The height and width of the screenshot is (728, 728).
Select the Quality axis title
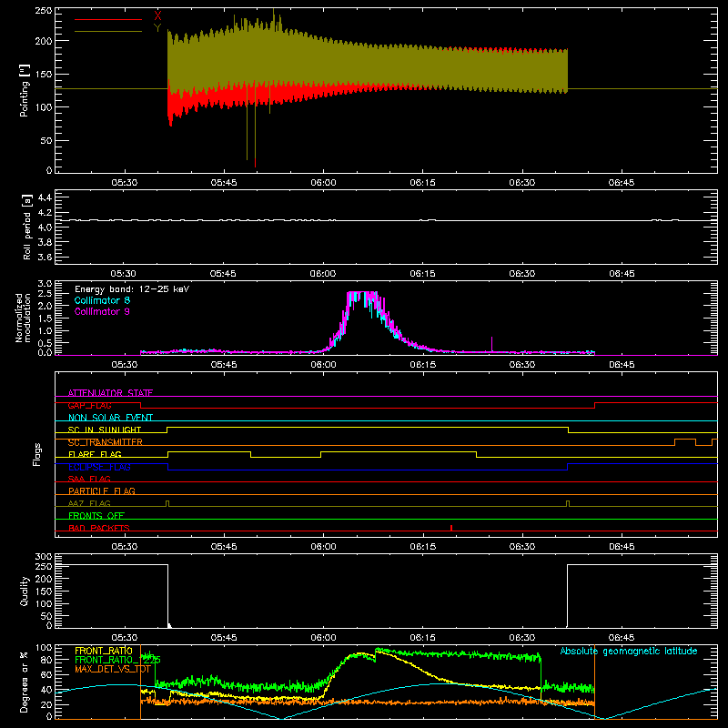click(25, 591)
